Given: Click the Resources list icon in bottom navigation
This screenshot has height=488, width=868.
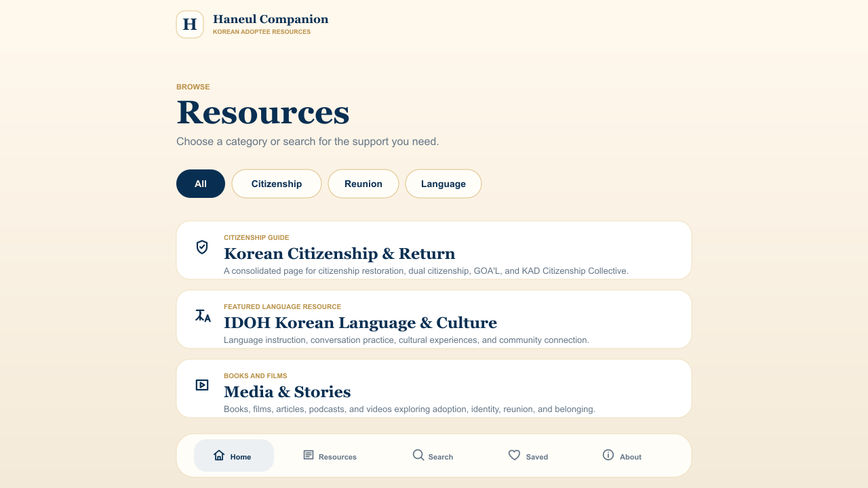Looking at the screenshot, I should (x=309, y=455).
